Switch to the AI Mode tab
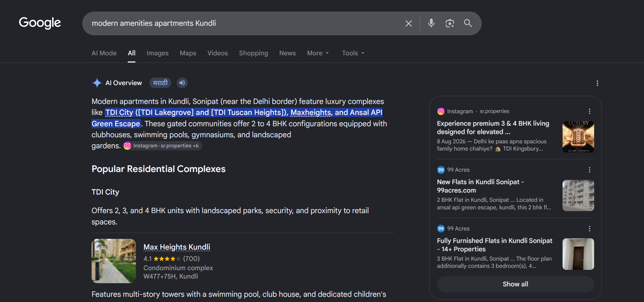This screenshot has width=644, height=302. tap(104, 53)
